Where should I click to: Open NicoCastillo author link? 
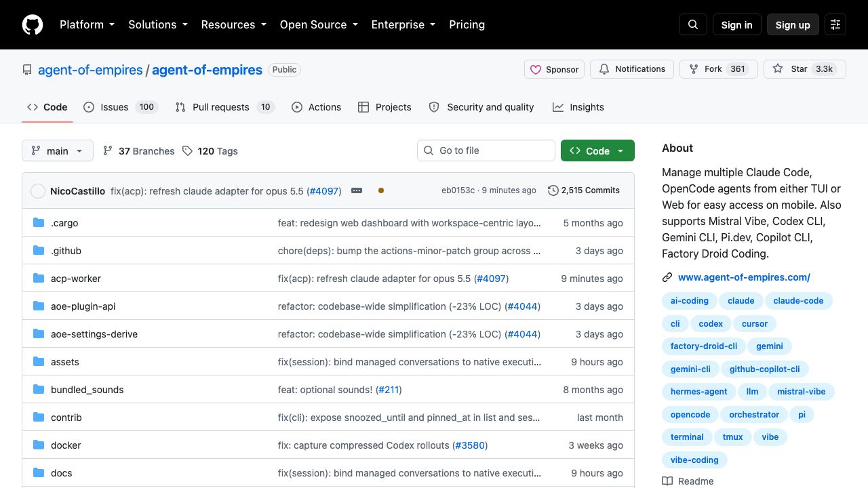(77, 191)
